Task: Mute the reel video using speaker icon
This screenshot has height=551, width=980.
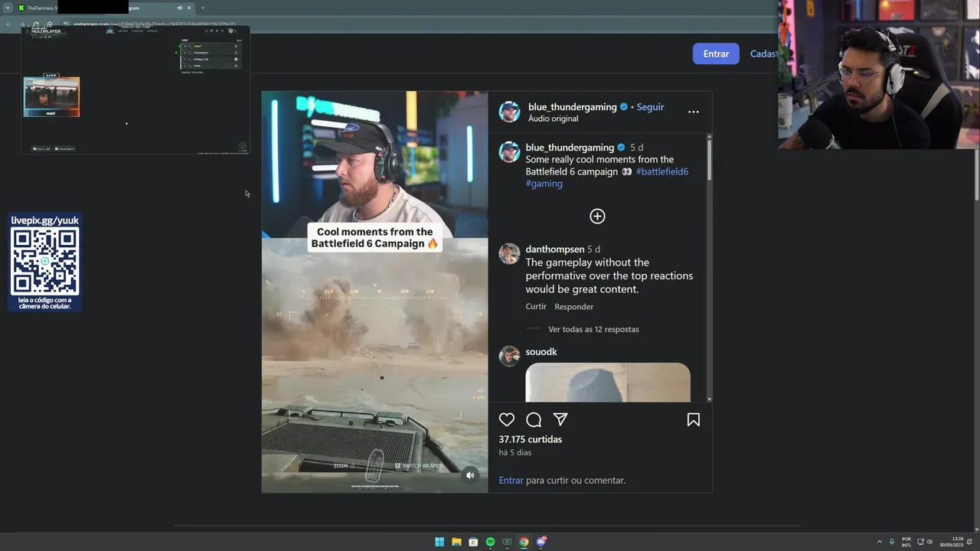Action: point(470,475)
